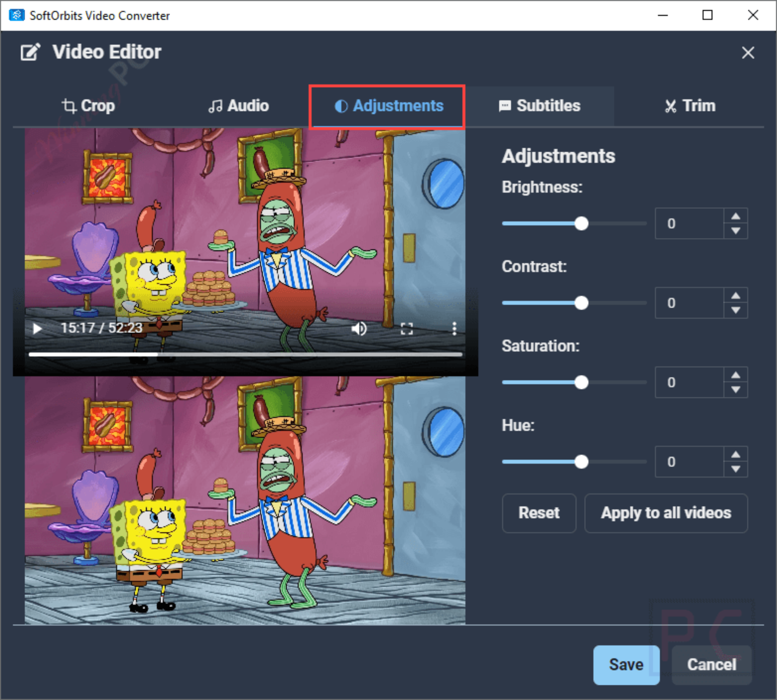
Task: Decrease Contrast with the down arrow
Action: pos(736,311)
